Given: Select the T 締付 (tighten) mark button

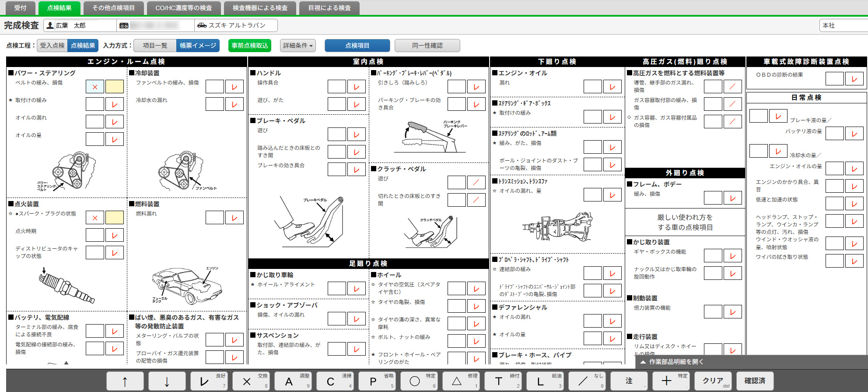Looking at the screenshot, I should pyautogui.click(x=503, y=381).
